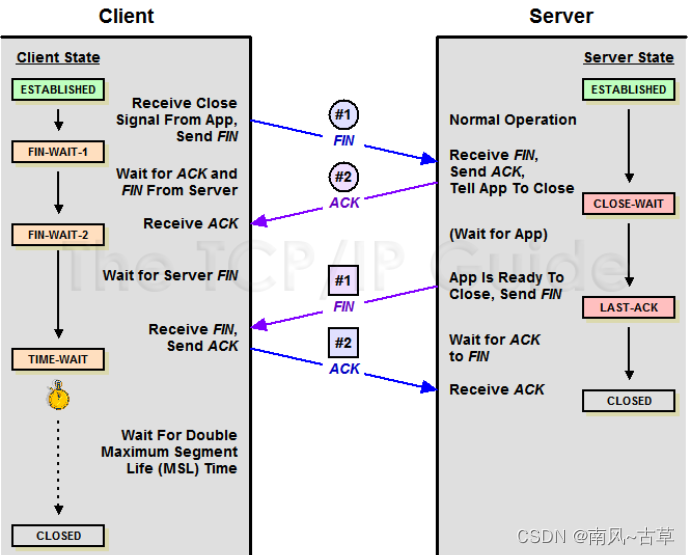Click blue ACK label below square #2
Image resolution: width=690 pixels, height=555 pixels.
tap(344, 369)
